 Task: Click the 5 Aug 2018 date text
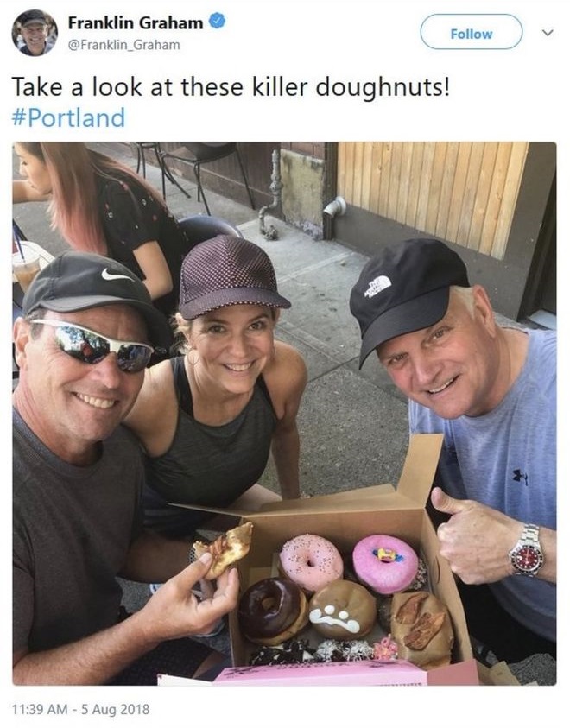point(115,709)
